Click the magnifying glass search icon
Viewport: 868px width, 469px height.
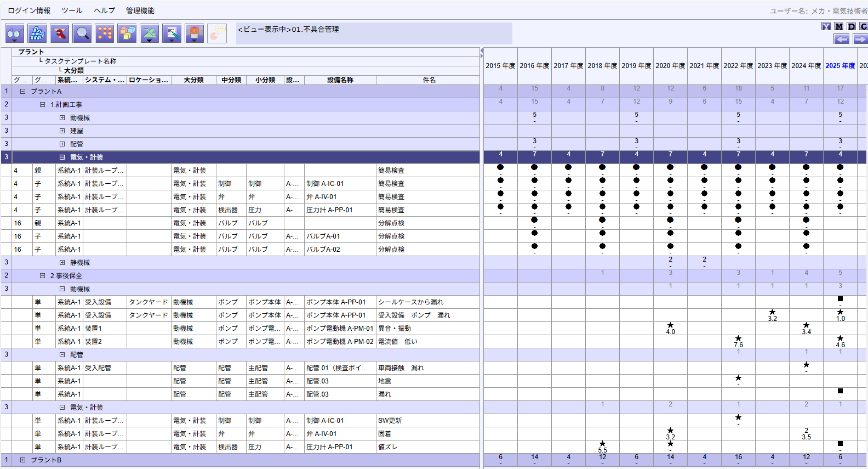(82, 33)
